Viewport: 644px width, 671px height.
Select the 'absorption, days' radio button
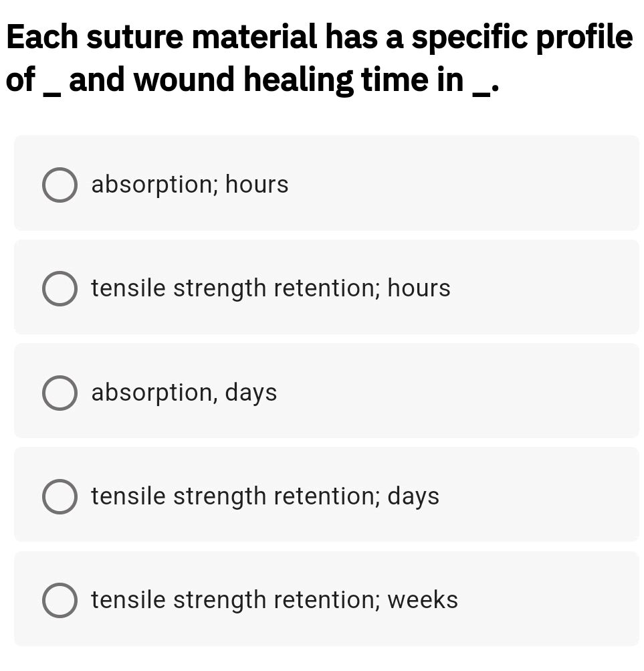(x=60, y=393)
